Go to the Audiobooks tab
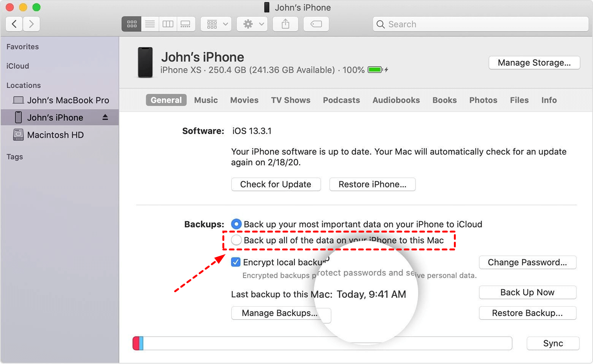Viewport: 593px width, 364px height. pos(396,100)
